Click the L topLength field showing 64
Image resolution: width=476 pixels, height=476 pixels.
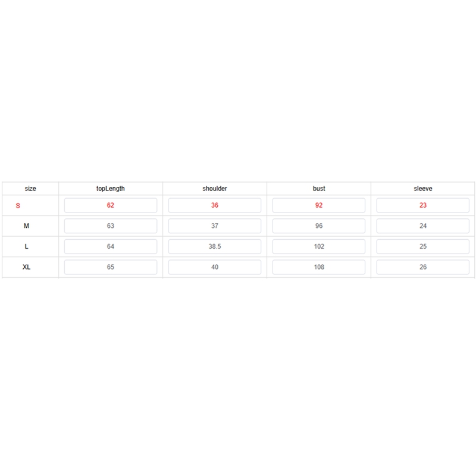111,247
